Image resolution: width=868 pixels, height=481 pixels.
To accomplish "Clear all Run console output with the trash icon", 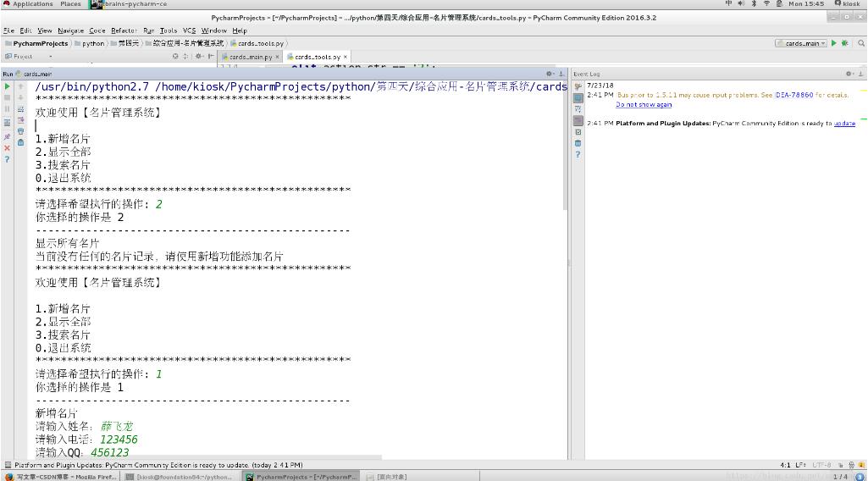I will click(x=20, y=142).
